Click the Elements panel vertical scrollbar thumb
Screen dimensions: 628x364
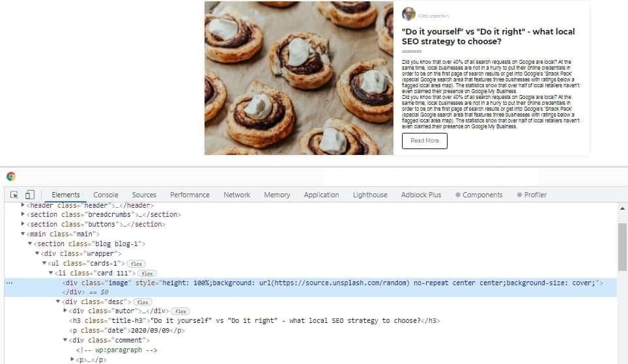click(622, 247)
